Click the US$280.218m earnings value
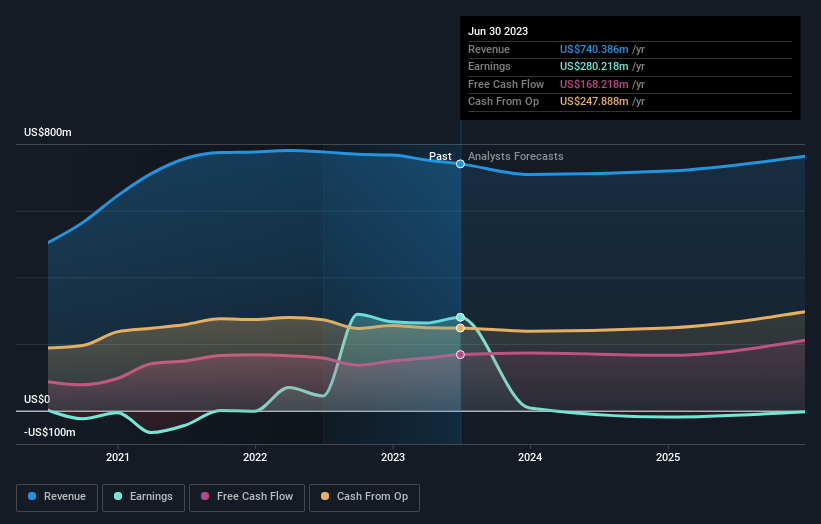Screen dimensions: 821x524 click(x=594, y=66)
